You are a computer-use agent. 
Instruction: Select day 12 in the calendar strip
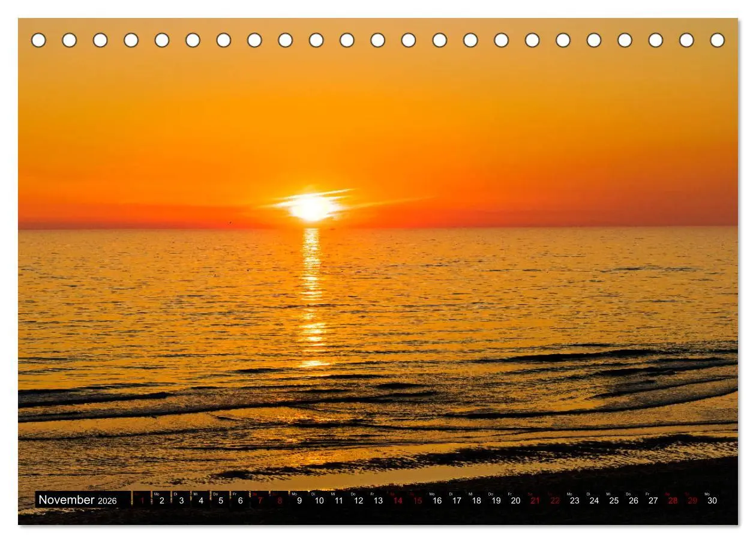pos(358,500)
